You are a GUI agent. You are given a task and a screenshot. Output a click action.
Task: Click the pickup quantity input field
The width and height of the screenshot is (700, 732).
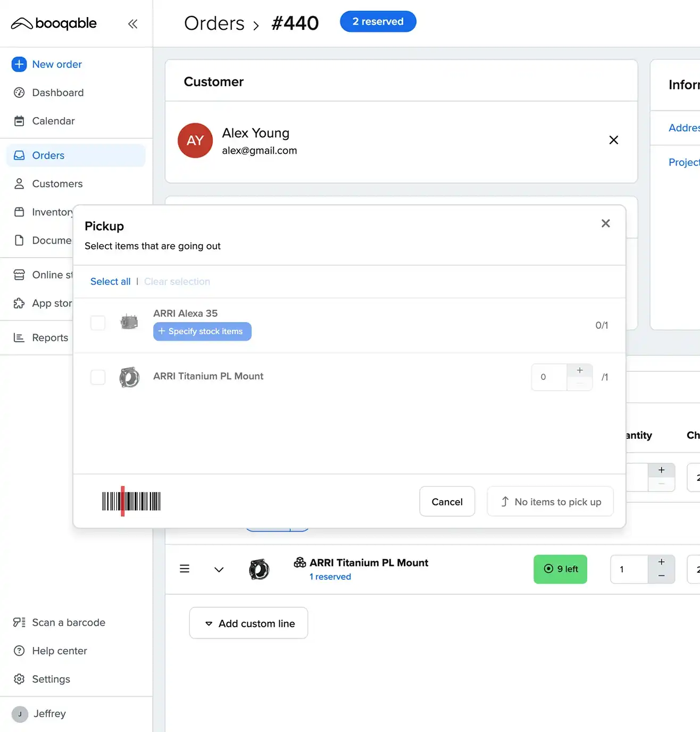tap(549, 377)
